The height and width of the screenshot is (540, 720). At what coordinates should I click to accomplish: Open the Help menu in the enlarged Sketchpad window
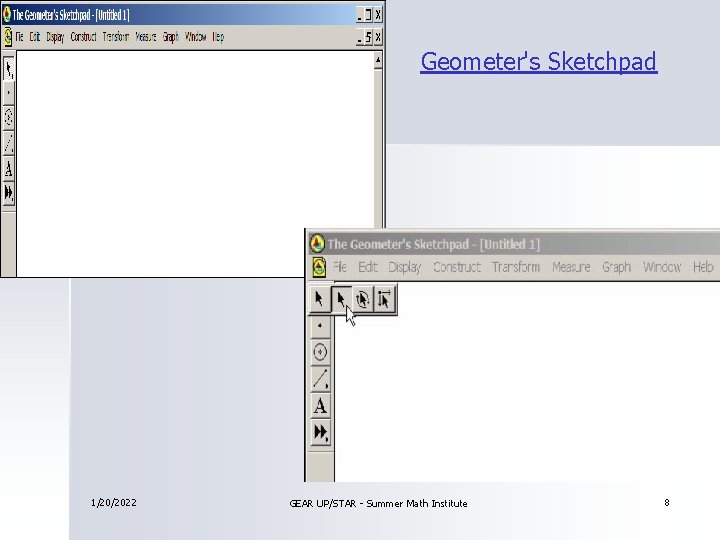[x=703, y=268]
